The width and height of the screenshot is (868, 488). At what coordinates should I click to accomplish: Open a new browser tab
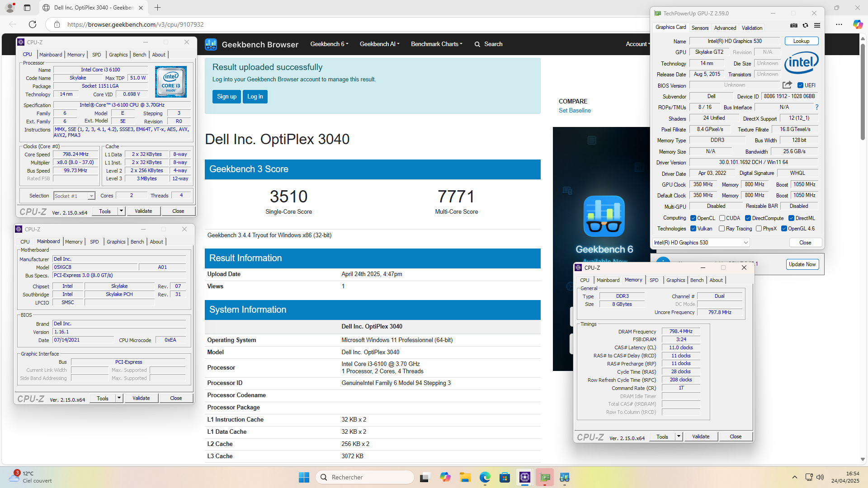[x=157, y=8]
